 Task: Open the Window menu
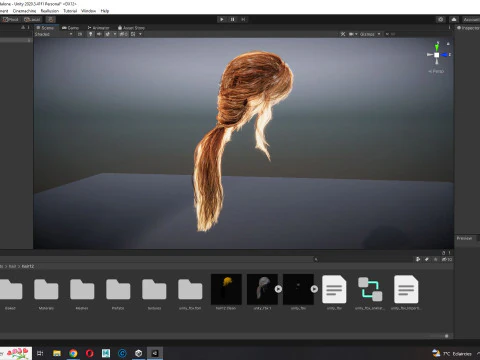pos(88,11)
